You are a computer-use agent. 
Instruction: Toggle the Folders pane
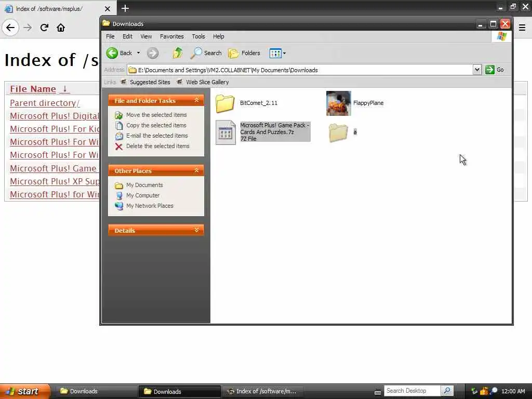(x=244, y=53)
